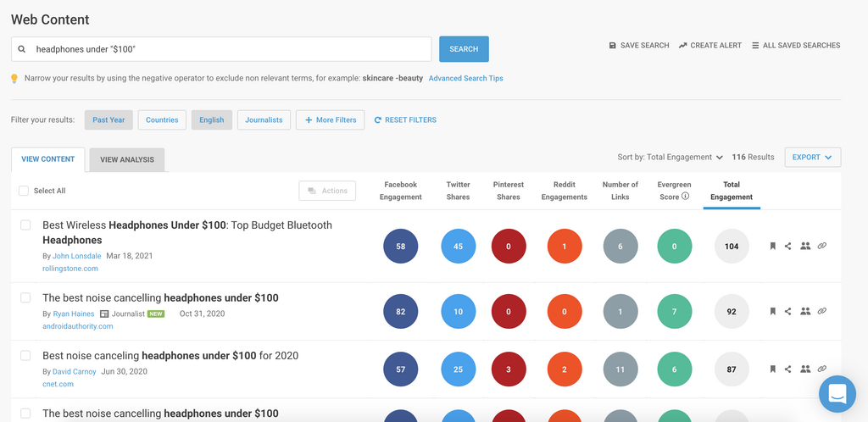Click Save Search disk icon

613,46
